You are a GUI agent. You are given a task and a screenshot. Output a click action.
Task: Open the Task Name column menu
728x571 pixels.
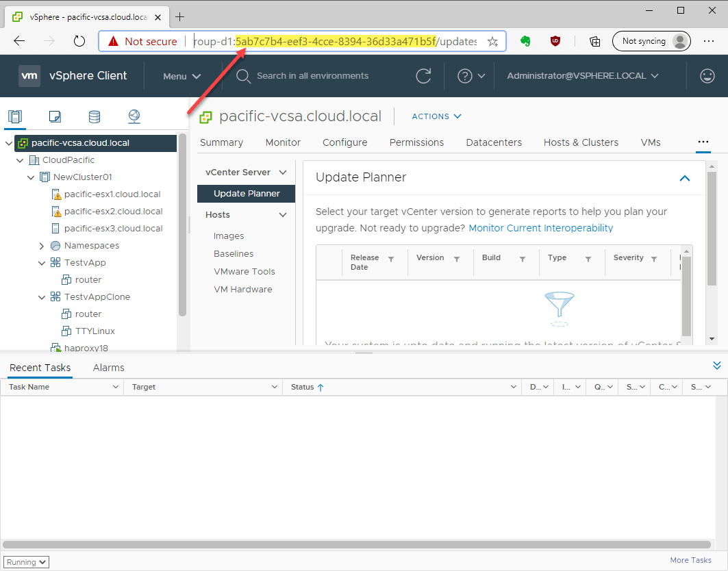tap(116, 387)
